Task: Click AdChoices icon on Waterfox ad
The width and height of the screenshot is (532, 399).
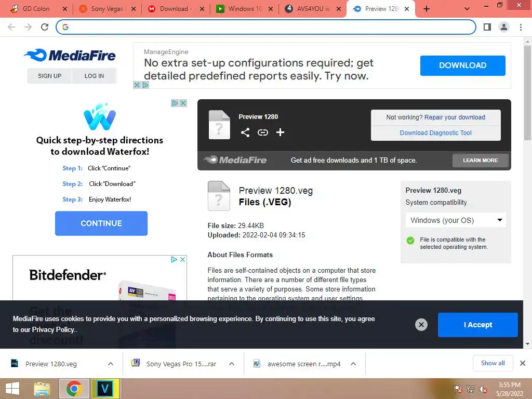Action: tap(175, 103)
